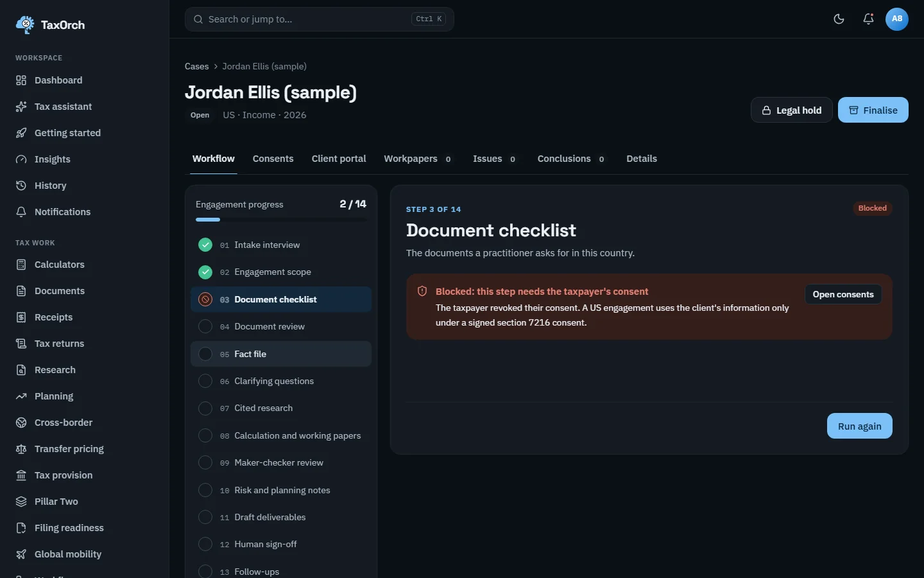Open the Insights gauge icon
This screenshot has height=578, width=924.
click(21, 159)
